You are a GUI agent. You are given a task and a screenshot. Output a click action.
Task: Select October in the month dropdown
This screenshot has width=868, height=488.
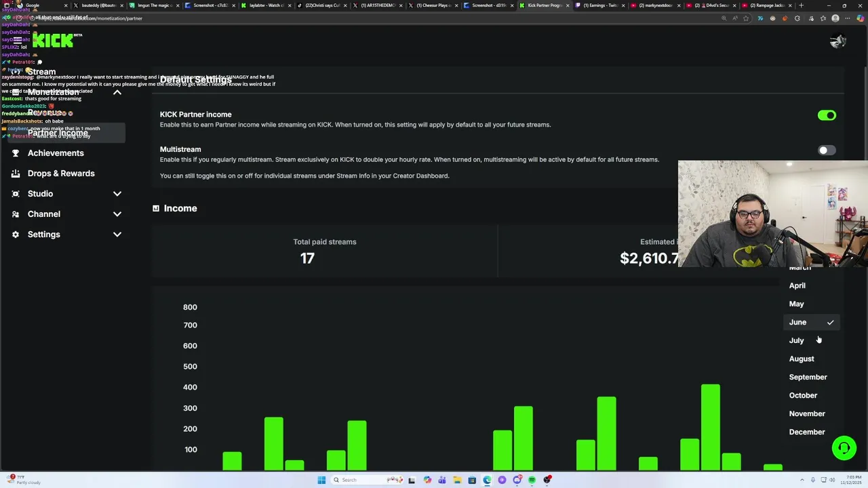(811, 395)
